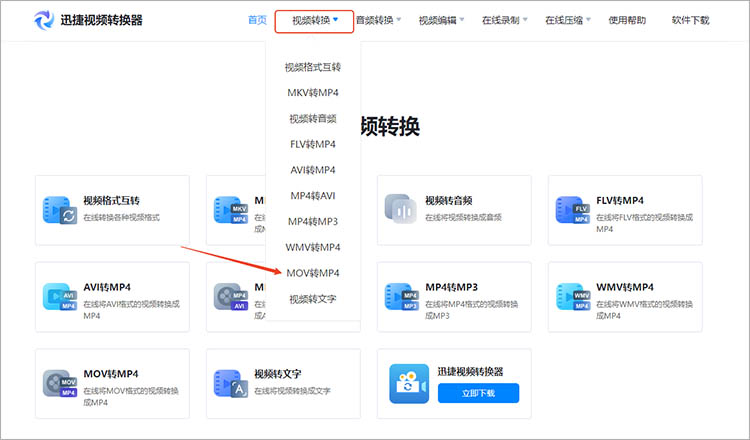Click the 在线将视频转换成音频 description
Image resolution: width=750 pixels, height=440 pixels.
463,218
